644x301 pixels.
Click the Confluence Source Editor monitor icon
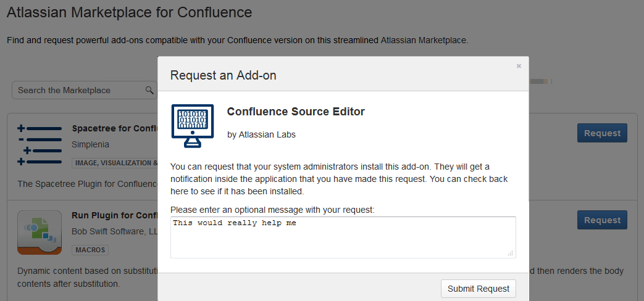[x=192, y=126]
